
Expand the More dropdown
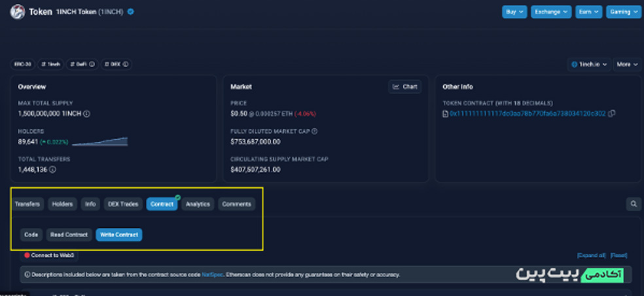(627, 65)
